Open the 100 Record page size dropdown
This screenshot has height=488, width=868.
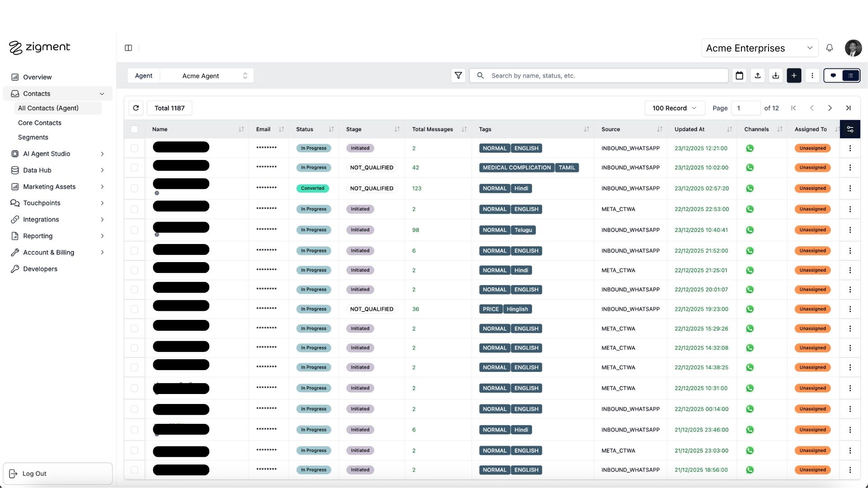[x=674, y=108]
